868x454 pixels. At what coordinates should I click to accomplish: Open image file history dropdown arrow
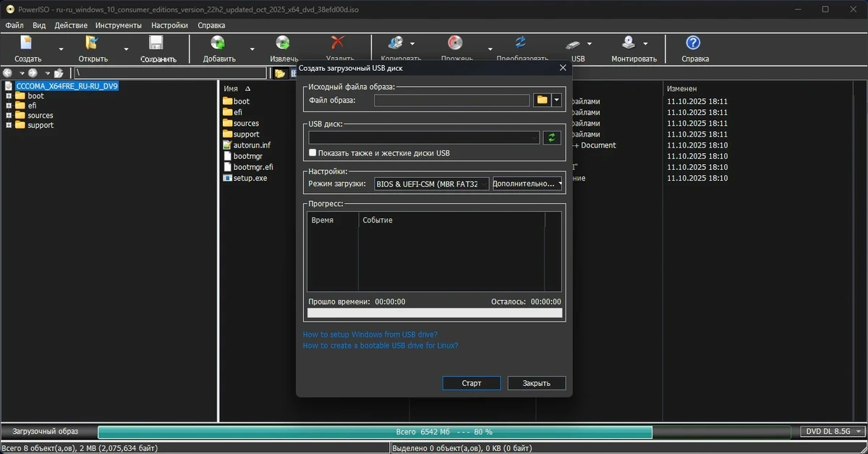556,100
